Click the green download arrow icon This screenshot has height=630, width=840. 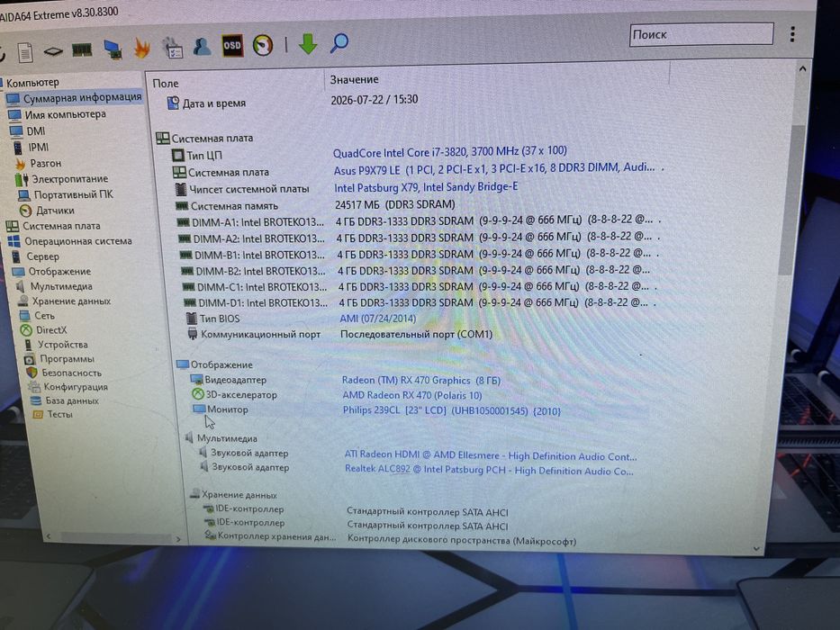point(308,44)
